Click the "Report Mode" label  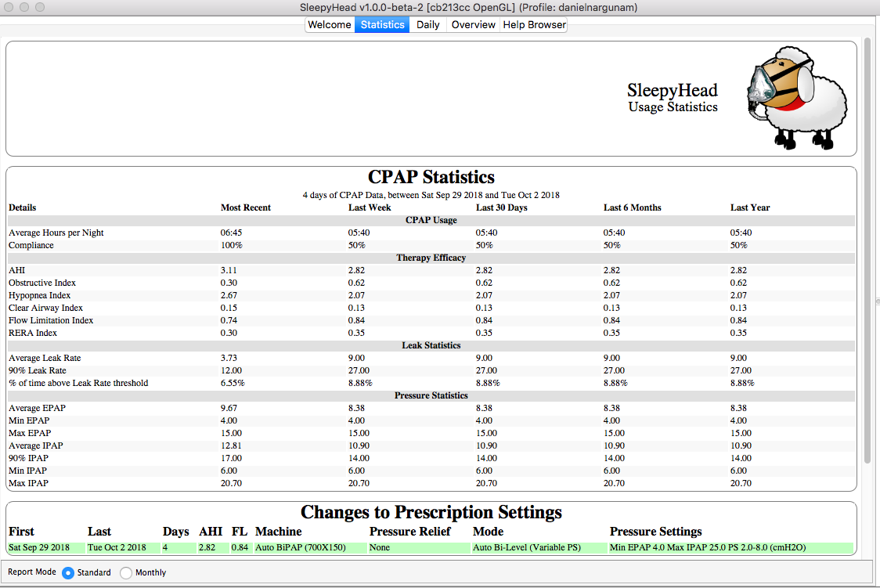[x=32, y=572]
